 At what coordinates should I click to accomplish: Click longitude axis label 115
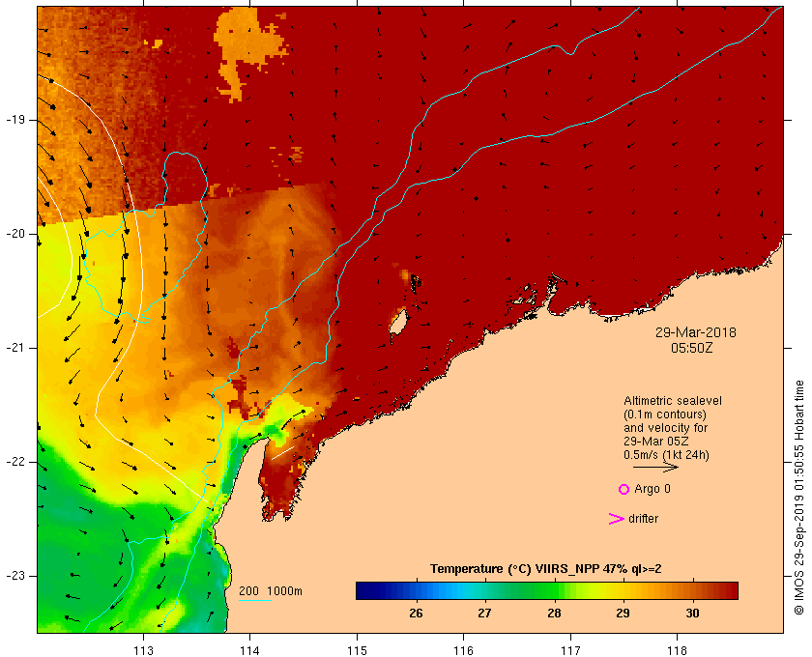coord(357,651)
